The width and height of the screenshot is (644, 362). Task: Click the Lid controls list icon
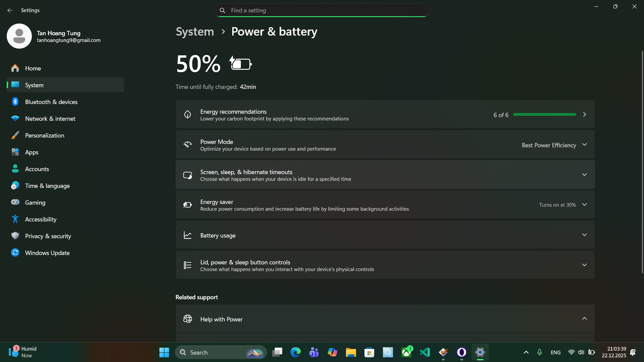[x=188, y=265]
